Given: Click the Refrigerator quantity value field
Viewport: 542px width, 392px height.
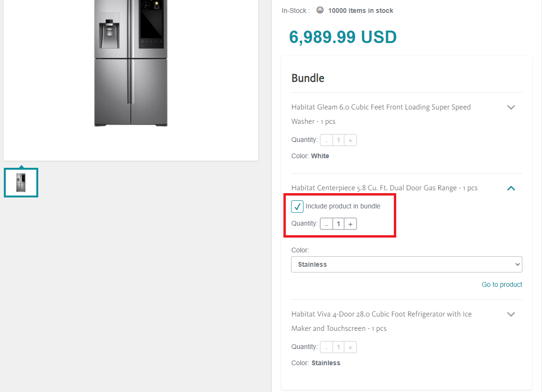Looking at the screenshot, I should (x=338, y=348).
